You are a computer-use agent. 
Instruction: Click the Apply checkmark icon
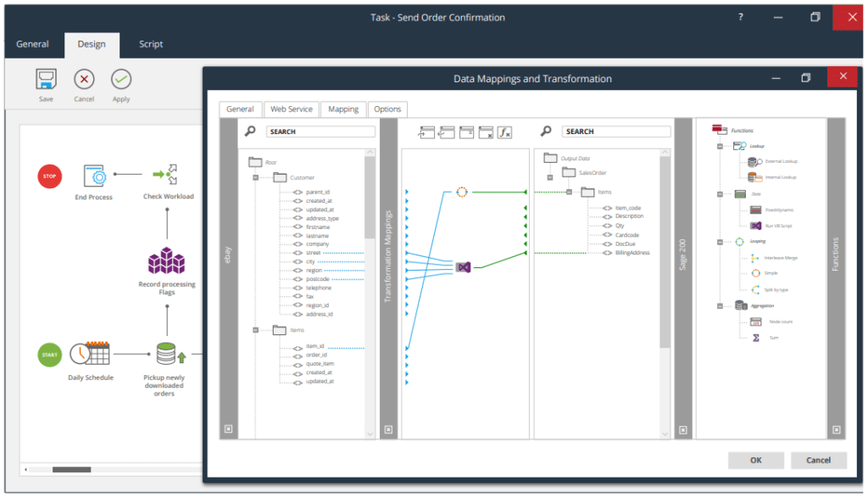tap(121, 80)
